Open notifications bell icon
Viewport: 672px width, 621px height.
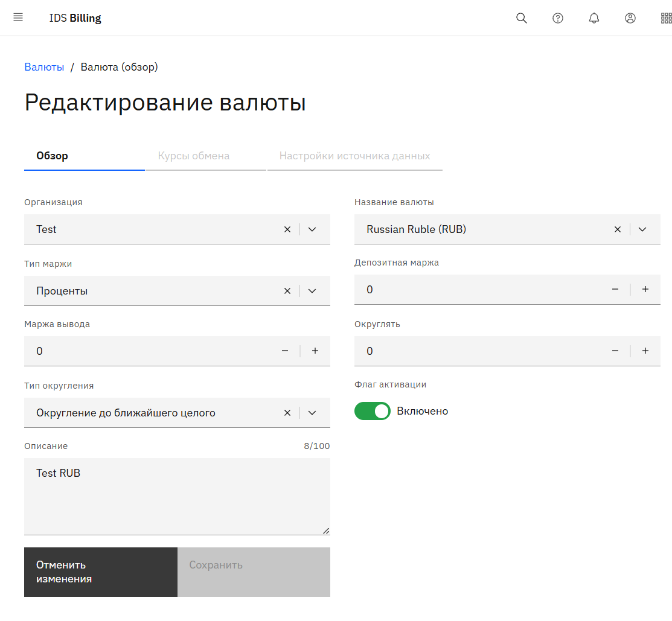click(594, 18)
